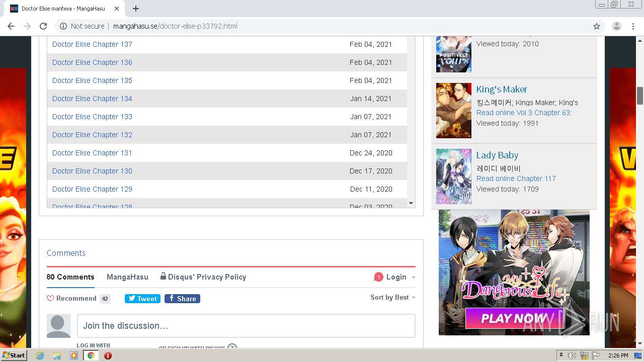
Task: Click the Tweet button
Action: click(x=142, y=299)
